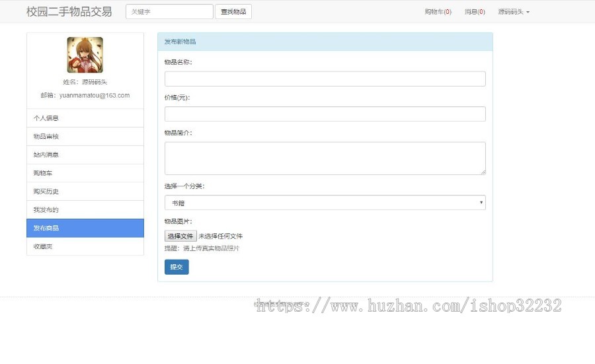Open the category dropdown showing 书籍
The image size is (595, 364).
(325, 203)
